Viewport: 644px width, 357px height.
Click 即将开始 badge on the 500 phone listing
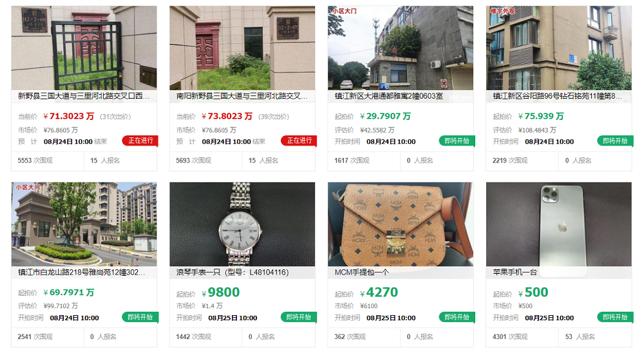point(615,317)
